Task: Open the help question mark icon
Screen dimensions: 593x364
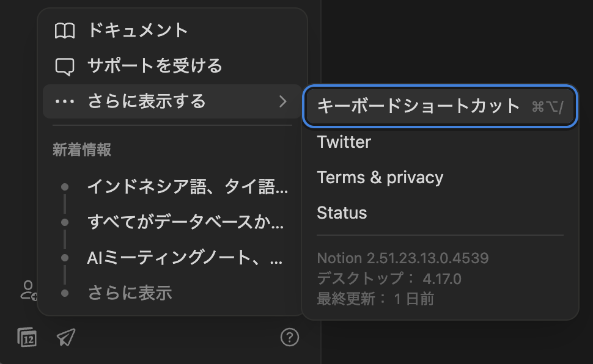Action: click(x=290, y=337)
